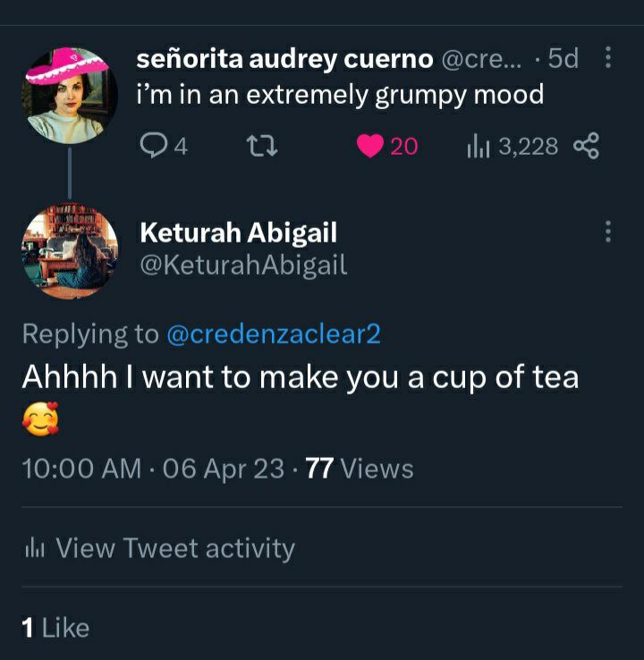View analytics bar icon showing 3,228
Image resolution: width=644 pixels, height=660 pixels.
tap(478, 146)
